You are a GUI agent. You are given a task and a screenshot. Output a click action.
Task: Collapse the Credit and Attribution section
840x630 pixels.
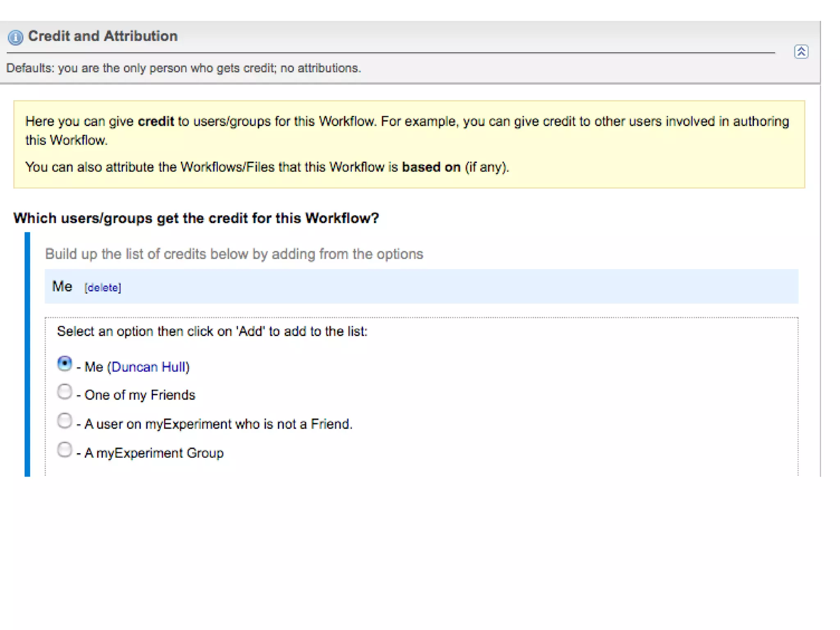801,52
